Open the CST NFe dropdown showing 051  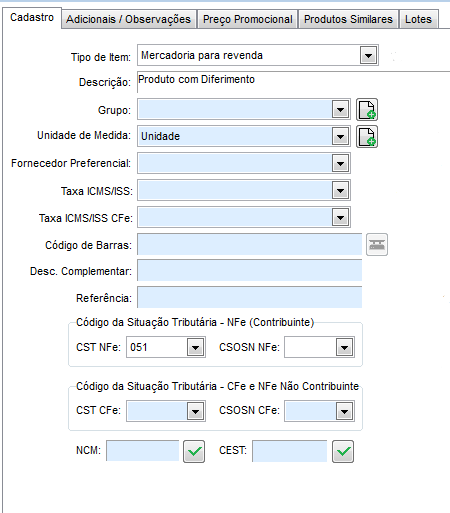195,347
